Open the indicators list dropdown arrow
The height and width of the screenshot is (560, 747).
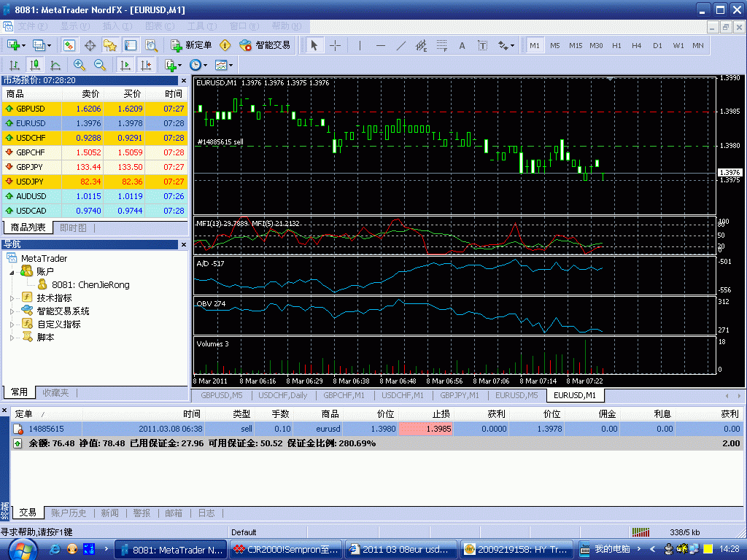pyautogui.click(x=179, y=65)
